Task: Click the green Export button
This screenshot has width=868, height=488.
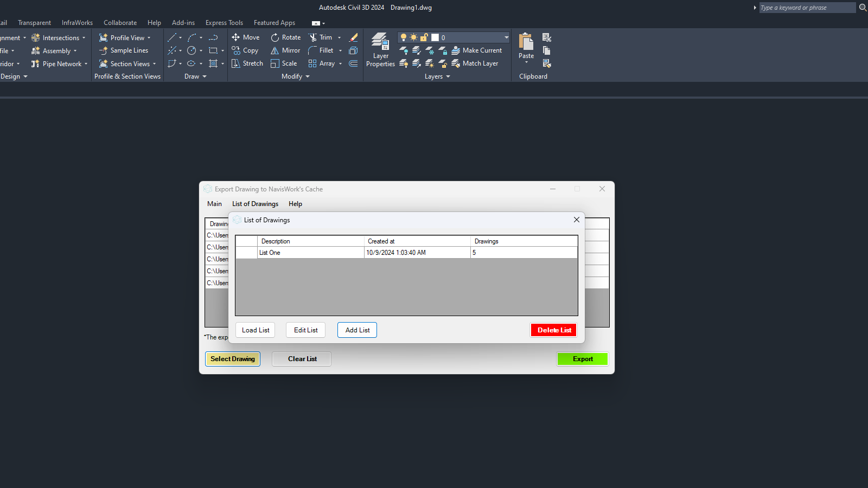Action: click(583, 359)
